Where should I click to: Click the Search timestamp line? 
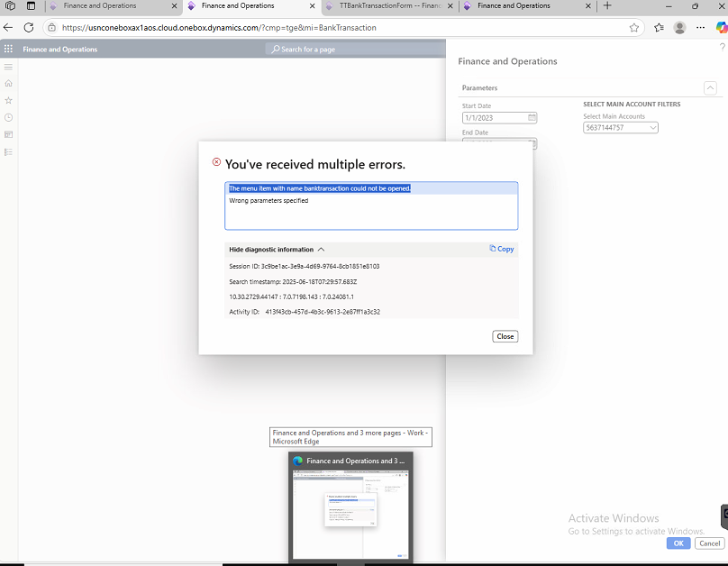(x=293, y=281)
